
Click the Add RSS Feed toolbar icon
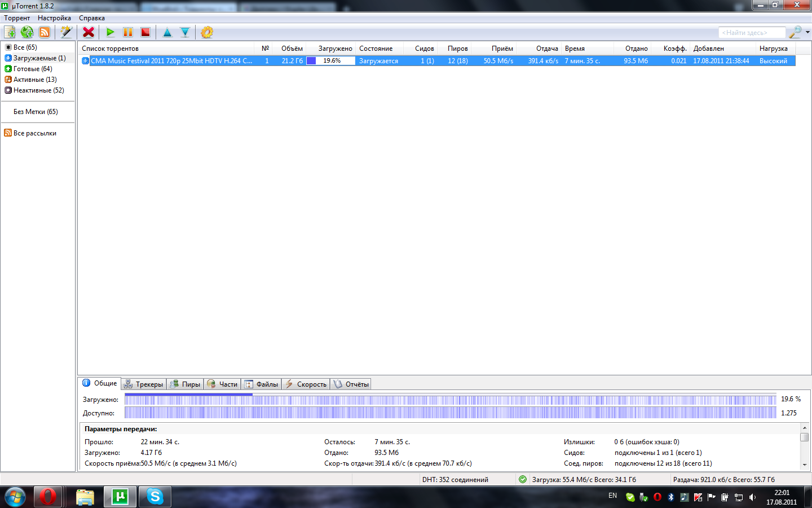[45, 32]
